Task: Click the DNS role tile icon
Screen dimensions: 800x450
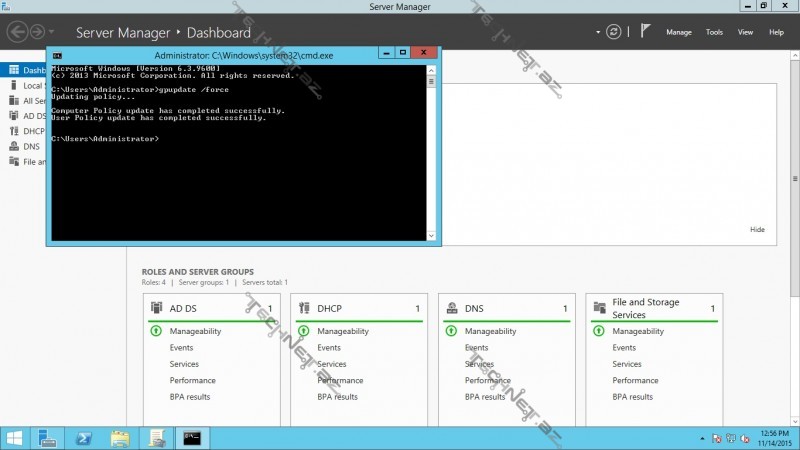Action: pyautogui.click(x=452, y=308)
